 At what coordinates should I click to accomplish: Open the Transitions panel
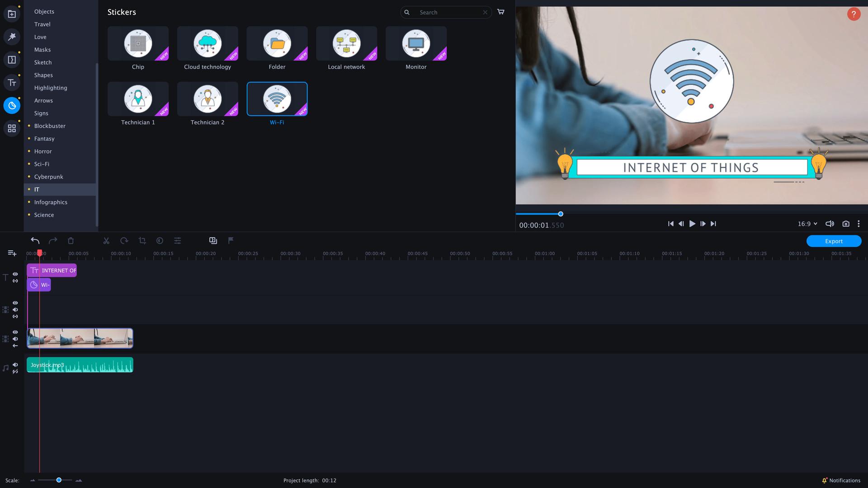coord(11,59)
